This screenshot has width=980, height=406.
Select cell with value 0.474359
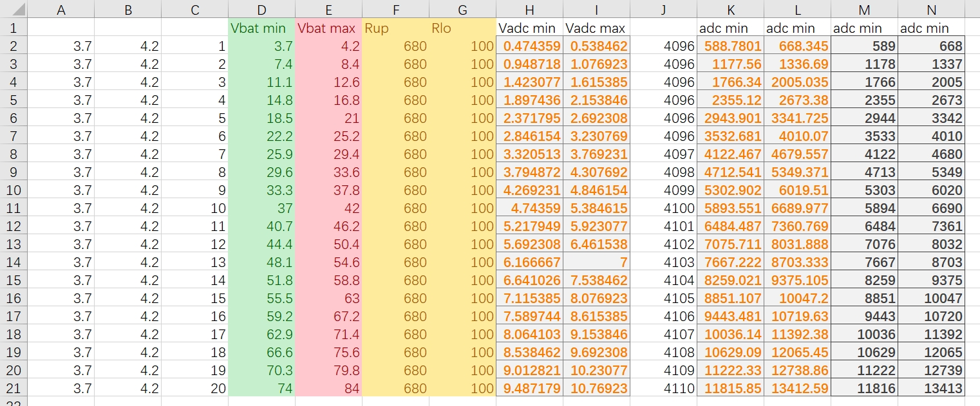[530, 46]
